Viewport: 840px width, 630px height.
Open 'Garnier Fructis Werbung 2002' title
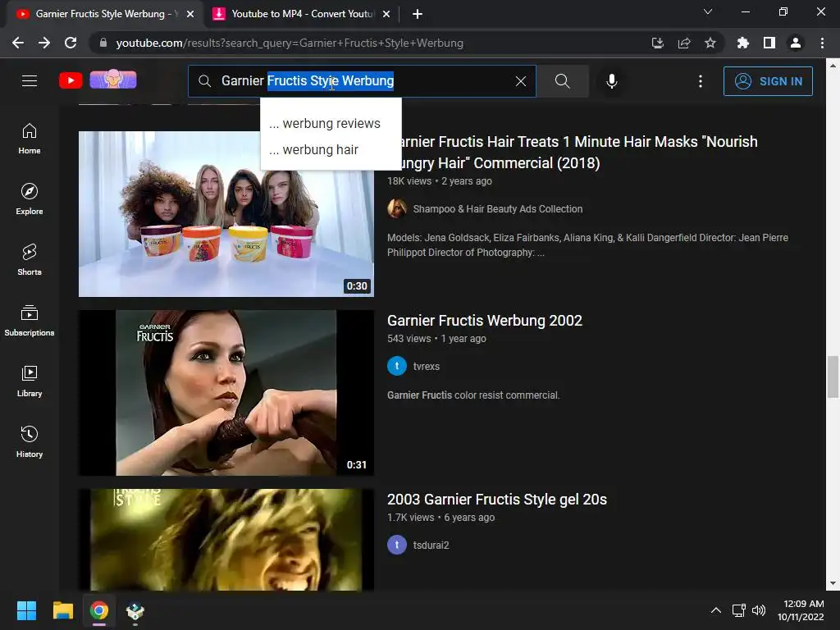[x=484, y=321]
